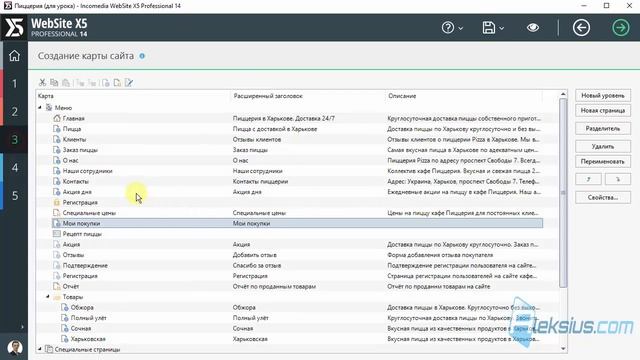This screenshot has width=640, height=360.
Task: Go to step 5 in the sidebar
Action: click(15, 196)
